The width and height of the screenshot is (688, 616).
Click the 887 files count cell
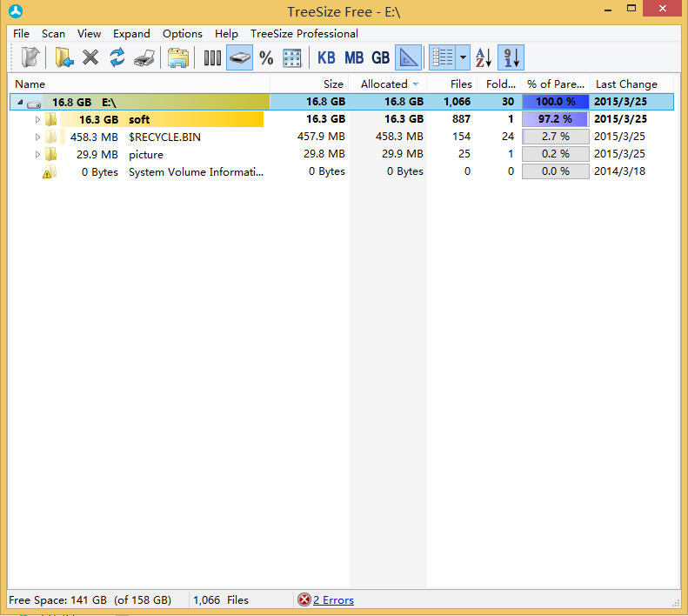click(461, 119)
